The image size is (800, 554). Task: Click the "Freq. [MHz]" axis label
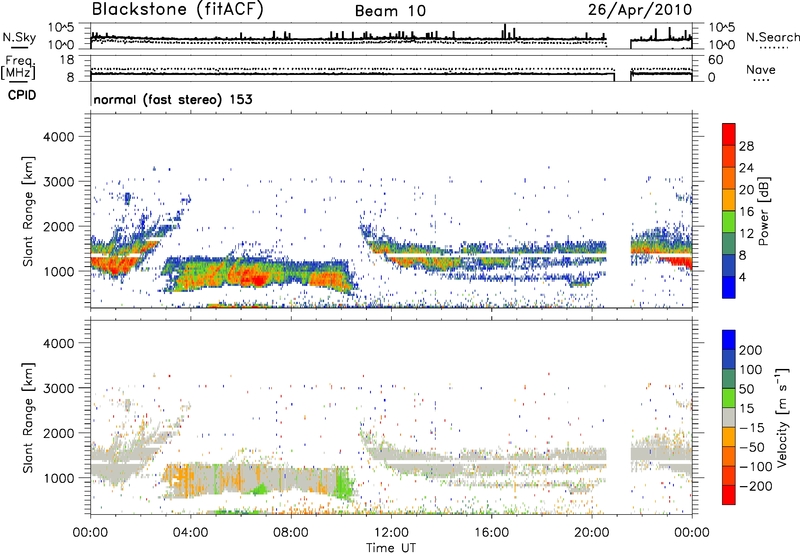18,68
